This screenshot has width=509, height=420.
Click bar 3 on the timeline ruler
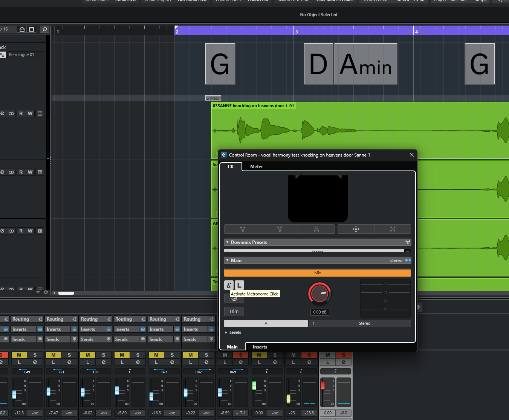[297, 32]
